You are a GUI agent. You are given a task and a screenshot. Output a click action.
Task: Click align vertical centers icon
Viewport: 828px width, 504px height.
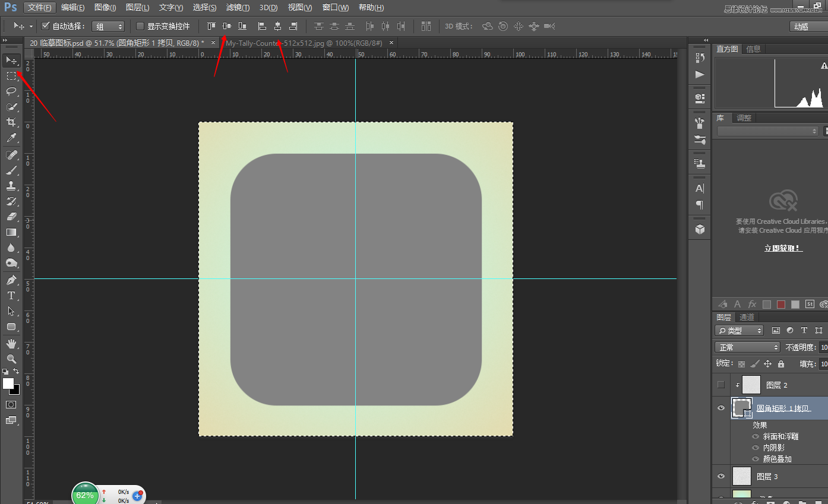227,26
